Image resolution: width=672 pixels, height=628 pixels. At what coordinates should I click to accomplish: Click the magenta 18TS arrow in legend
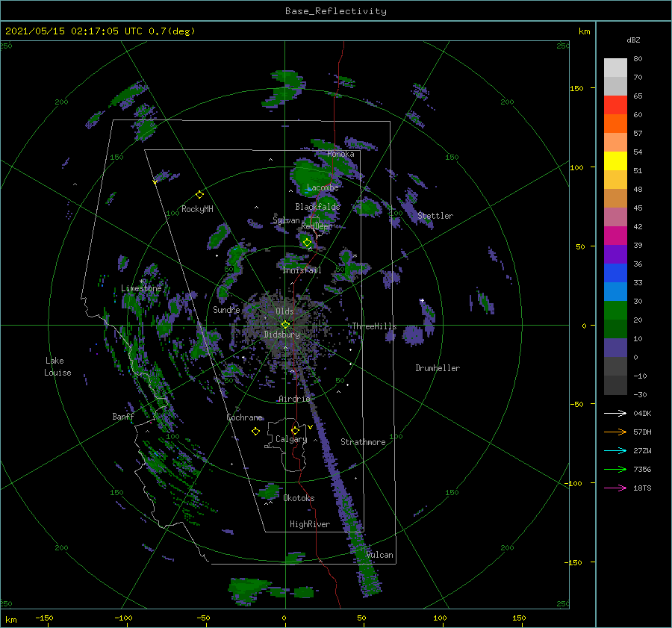click(615, 488)
